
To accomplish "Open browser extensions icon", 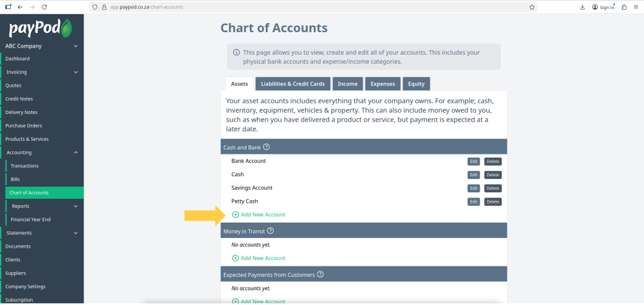I will pos(623,7).
